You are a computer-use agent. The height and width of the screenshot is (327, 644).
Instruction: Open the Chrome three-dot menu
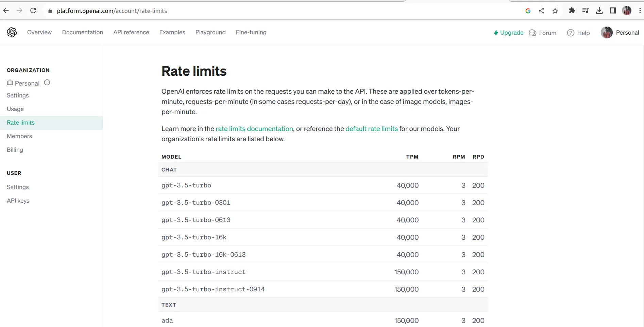point(640,11)
